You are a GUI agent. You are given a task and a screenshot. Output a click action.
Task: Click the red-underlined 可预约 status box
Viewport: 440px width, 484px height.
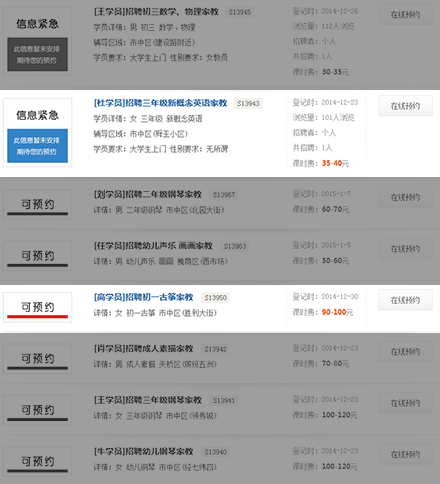coord(38,307)
